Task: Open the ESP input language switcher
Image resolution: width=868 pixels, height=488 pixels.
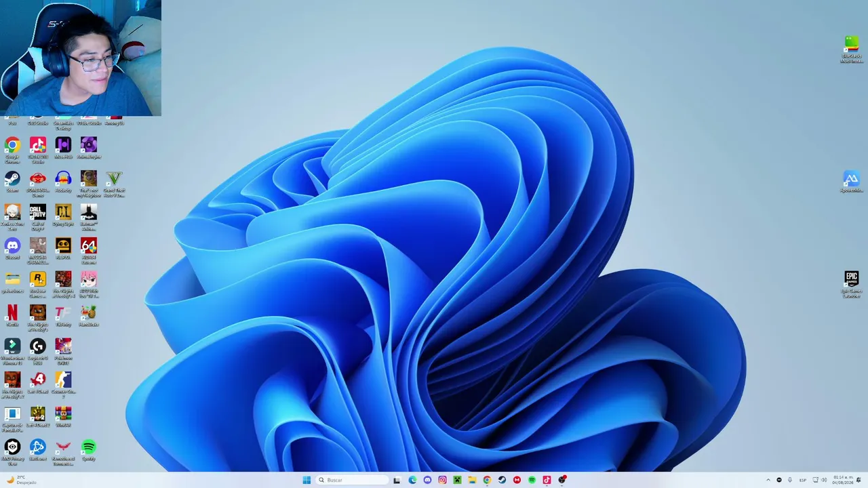Action: click(803, 480)
